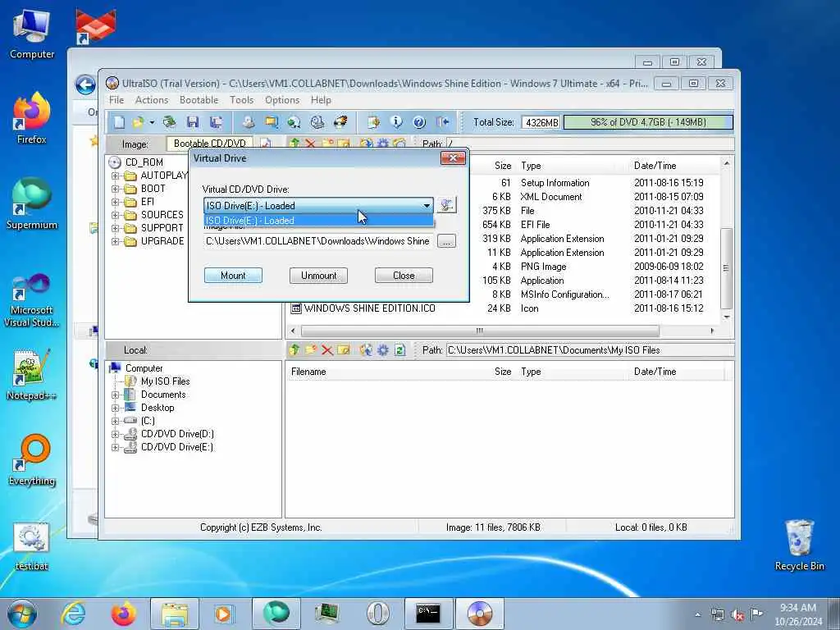
Task: Click the browse '...' image file button
Action: tap(446, 241)
